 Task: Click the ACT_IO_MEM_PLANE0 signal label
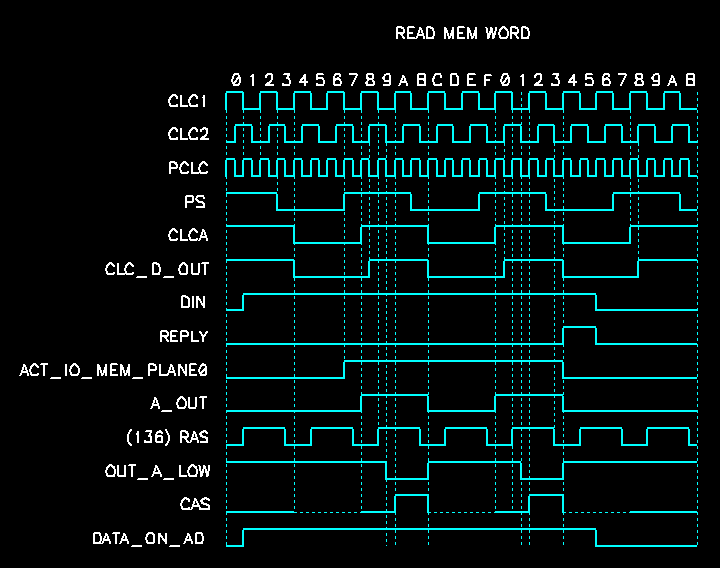[x=113, y=371]
